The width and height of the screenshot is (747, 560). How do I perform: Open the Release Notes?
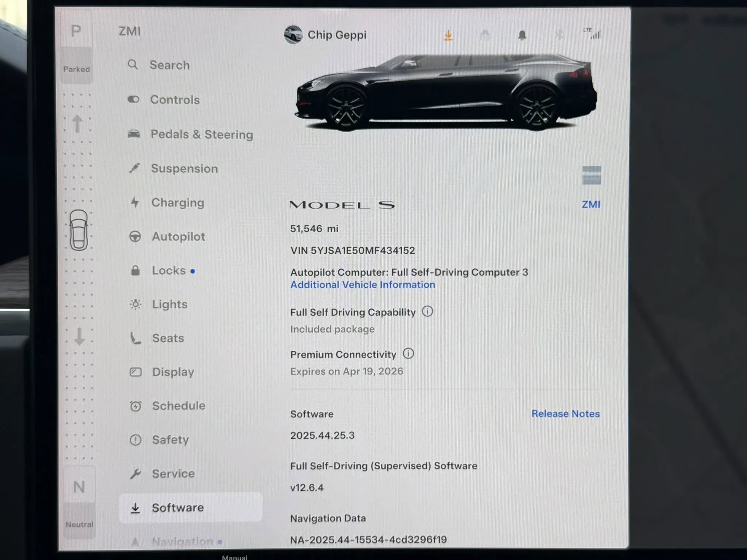(565, 413)
